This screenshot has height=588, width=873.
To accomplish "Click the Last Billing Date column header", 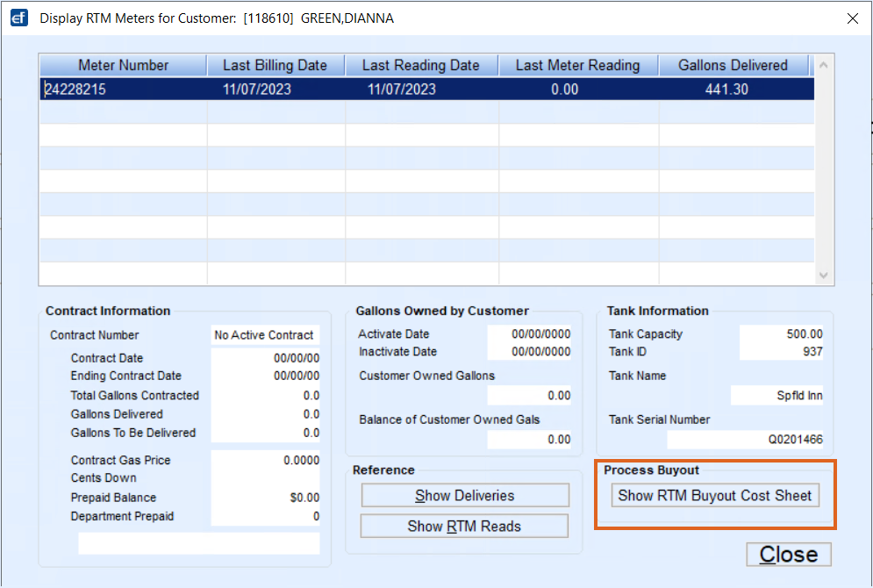I will click(x=275, y=65).
